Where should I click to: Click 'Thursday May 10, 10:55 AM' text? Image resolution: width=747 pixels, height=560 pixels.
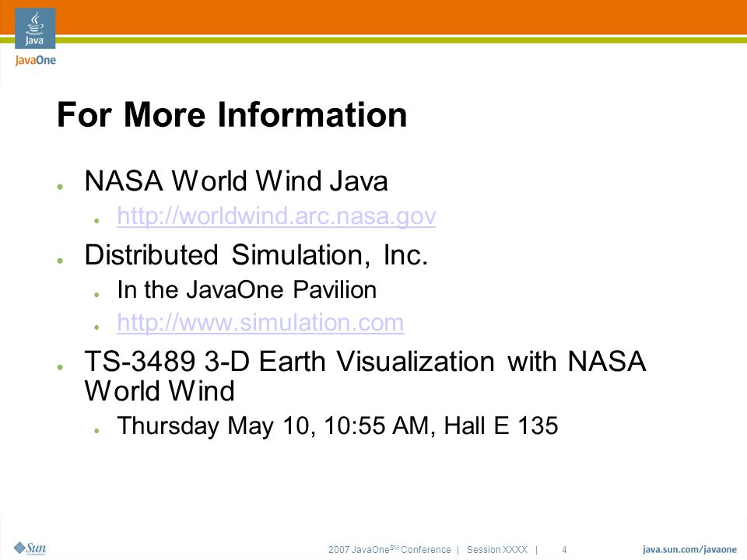pos(273,425)
